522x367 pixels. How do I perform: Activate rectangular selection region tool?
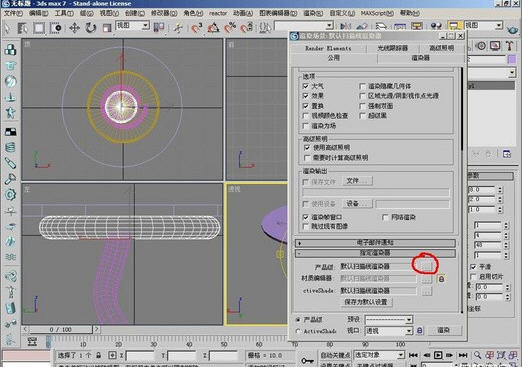(x=39, y=28)
